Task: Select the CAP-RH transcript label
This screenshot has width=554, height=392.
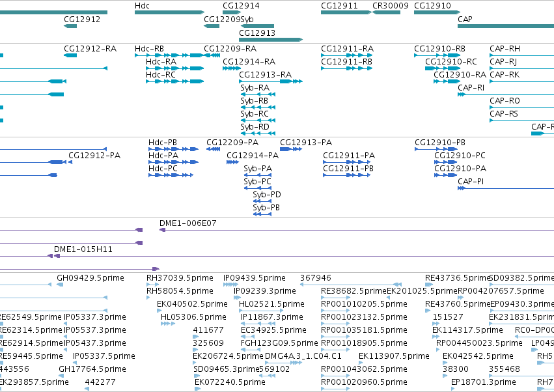Action: point(505,48)
